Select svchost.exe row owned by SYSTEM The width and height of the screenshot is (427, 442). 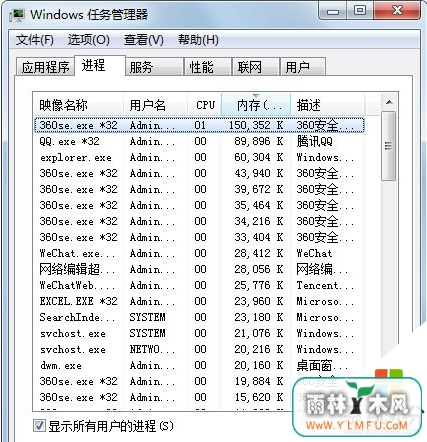click(199, 333)
